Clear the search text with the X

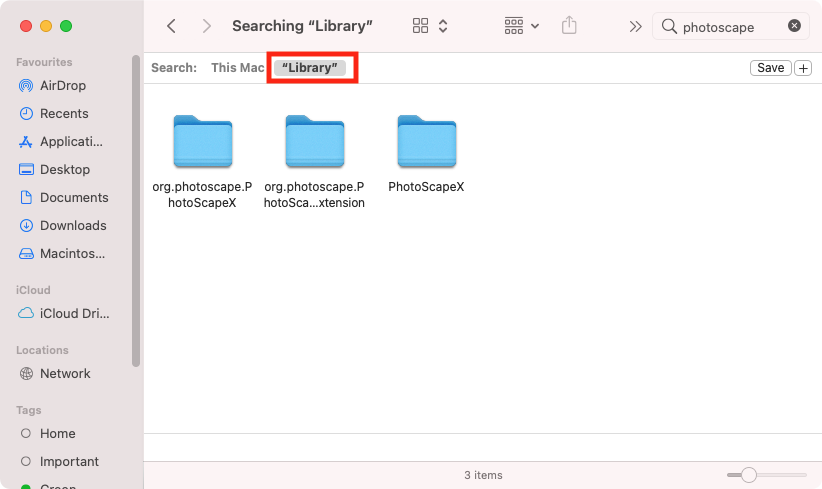tap(794, 26)
